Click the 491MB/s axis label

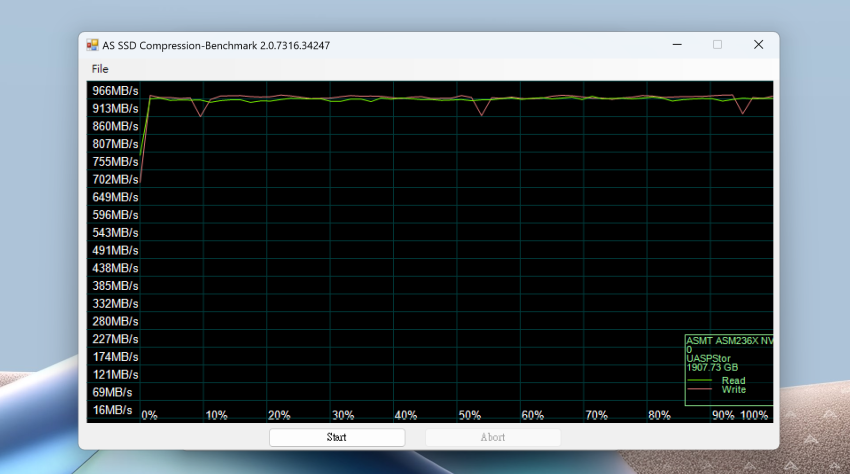pos(115,251)
